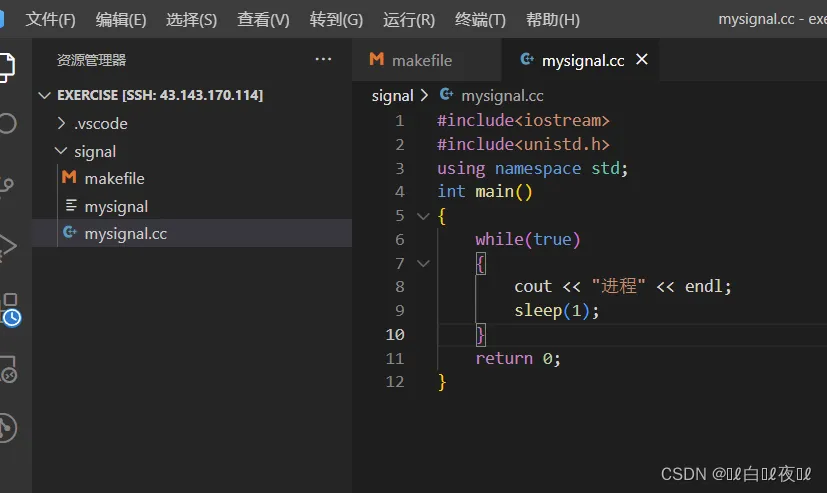Open the Explorer activity bar icon
Screen dimensions: 827x493
click(7, 66)
